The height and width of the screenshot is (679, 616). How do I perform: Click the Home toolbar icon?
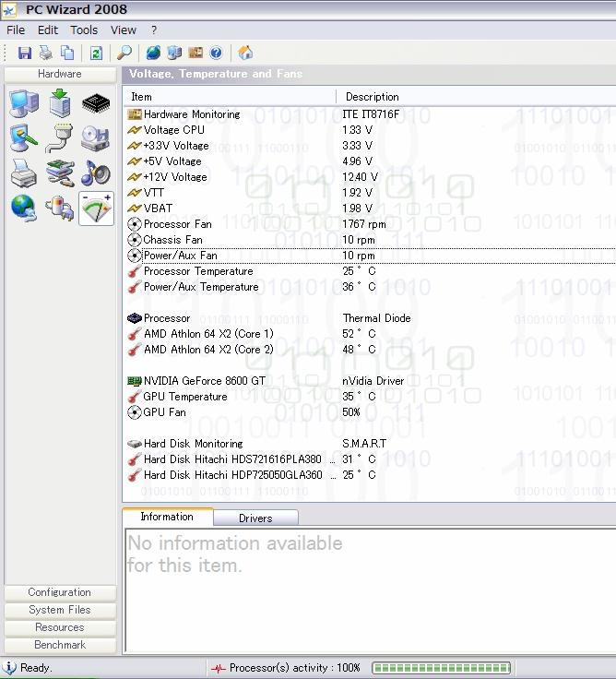(x=245, y=53)
